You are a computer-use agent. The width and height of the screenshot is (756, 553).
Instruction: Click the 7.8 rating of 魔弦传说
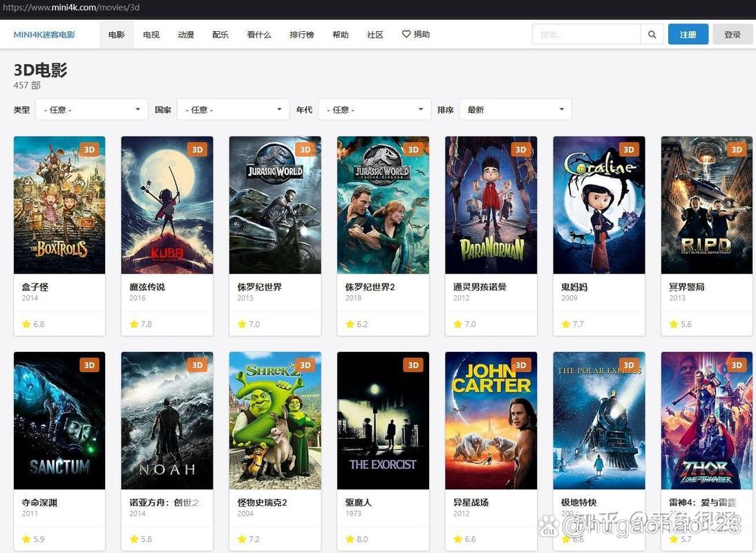pos(146,324)
